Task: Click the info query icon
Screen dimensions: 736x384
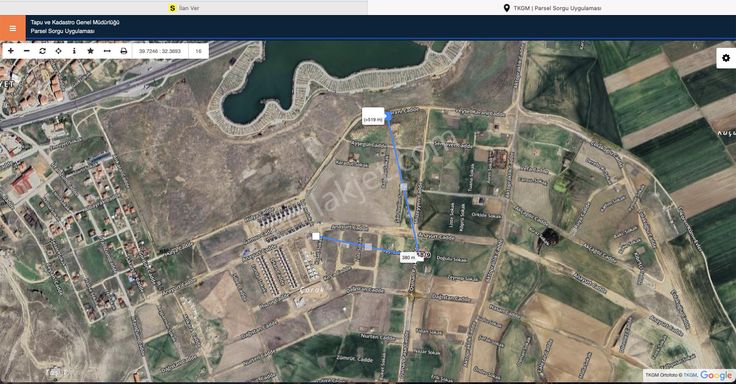Action: click(x=74, y=51)
